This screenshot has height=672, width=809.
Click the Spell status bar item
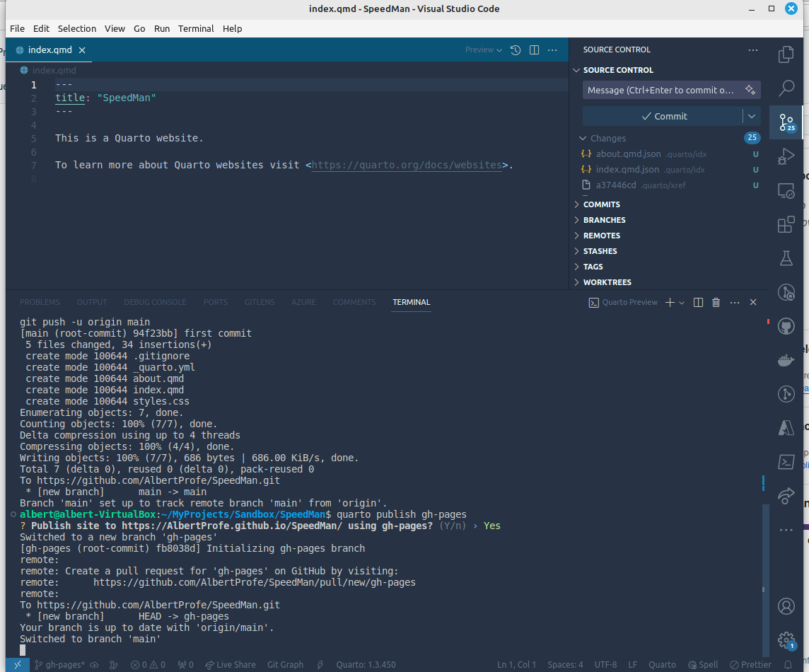point(703,665)
